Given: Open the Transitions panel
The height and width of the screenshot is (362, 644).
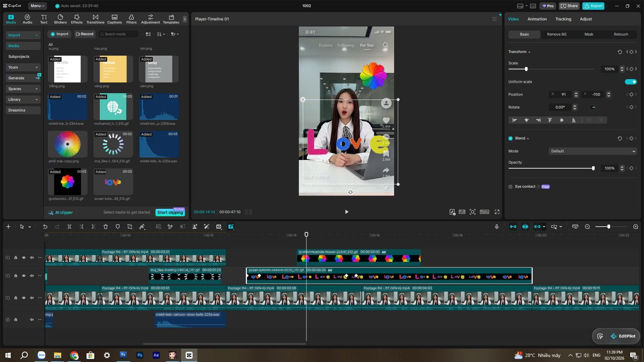Looking at the screenshot, I should 95,19.
